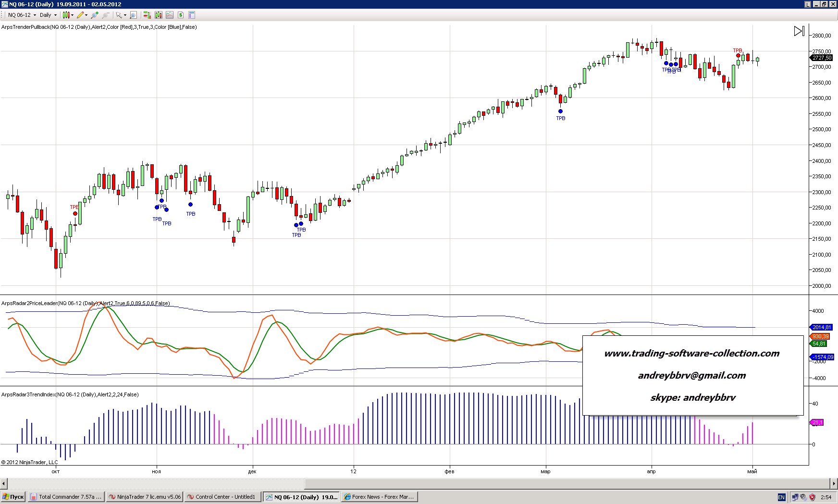Click the EN language indicator
Screen dimensions: 838x504
tap(781, 497)
